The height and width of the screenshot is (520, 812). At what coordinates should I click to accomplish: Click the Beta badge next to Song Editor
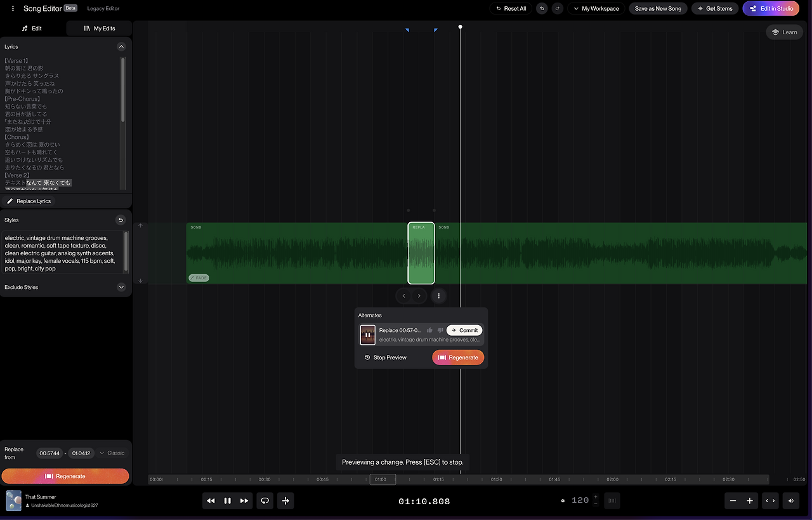click(70, 8)
